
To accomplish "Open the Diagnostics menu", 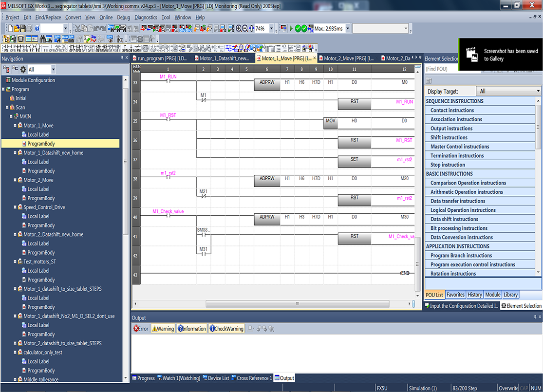I will click(x=146, y=17).
